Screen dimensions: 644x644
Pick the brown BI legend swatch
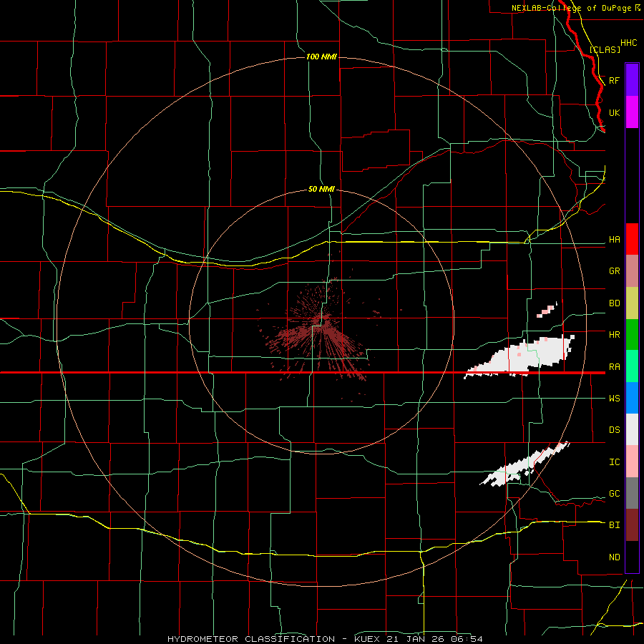[632, 525]
